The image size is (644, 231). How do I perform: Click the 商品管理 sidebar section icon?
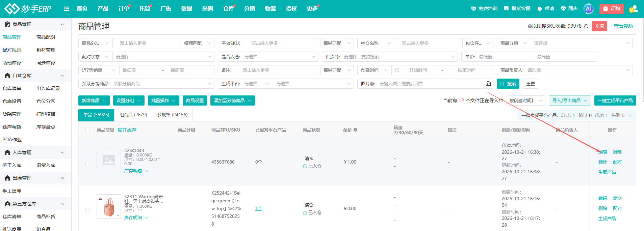(x=7, y=24)
